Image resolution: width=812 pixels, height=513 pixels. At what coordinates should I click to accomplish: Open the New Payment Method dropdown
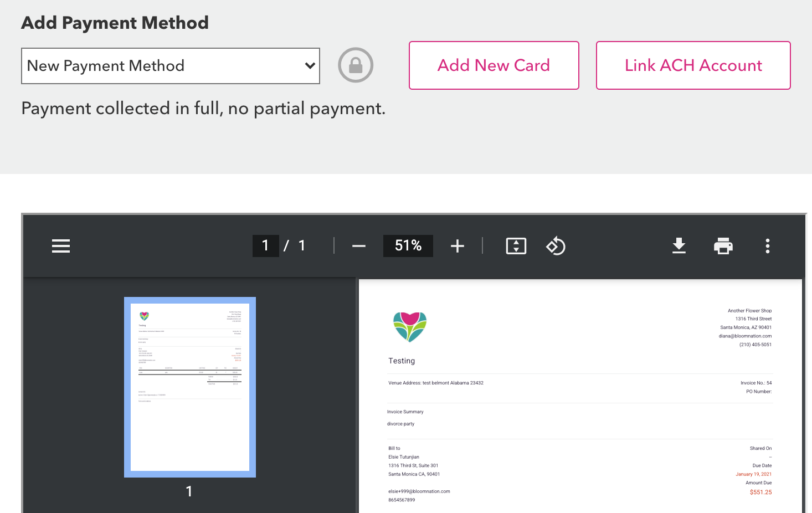(171, 66)
